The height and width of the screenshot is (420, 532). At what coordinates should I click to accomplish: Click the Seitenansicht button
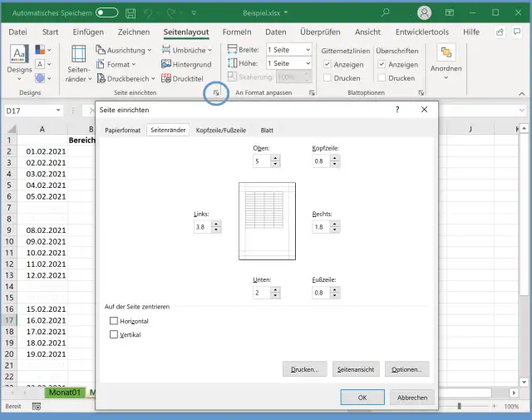click(x=356, y=368)
